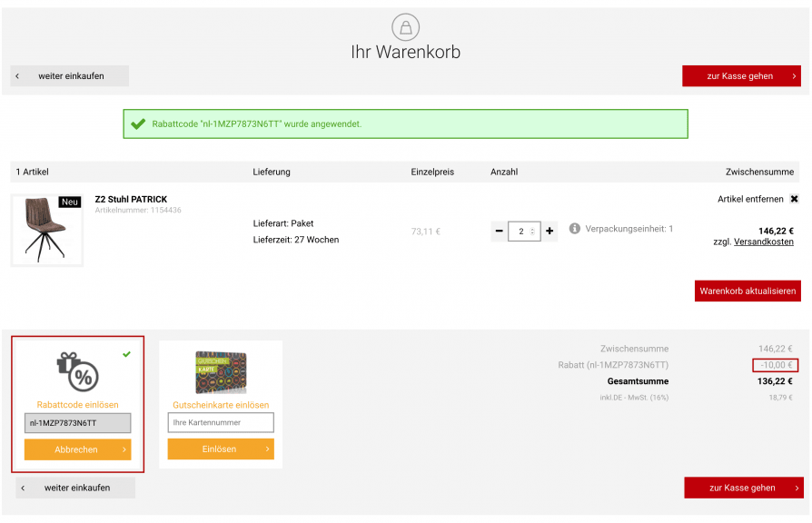
Task: Click green check in Rabattcode box
Action: pos(127,354)
